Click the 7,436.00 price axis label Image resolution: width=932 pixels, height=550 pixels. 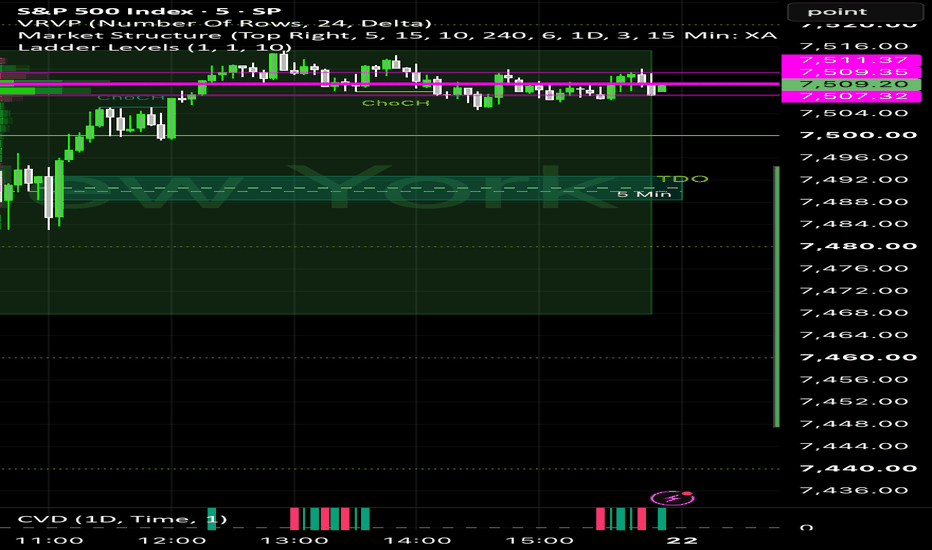coord(854,491)
